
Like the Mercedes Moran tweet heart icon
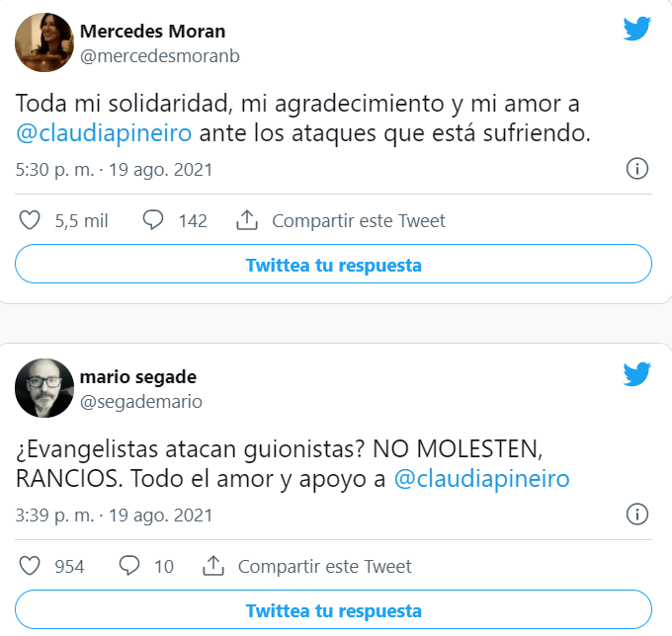[x=31, y=220]
